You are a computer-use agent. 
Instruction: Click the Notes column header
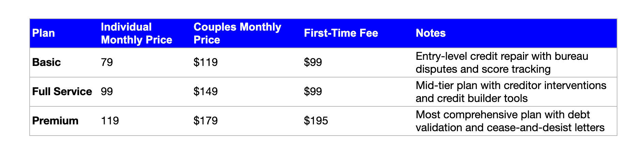(x=431, y=33)
